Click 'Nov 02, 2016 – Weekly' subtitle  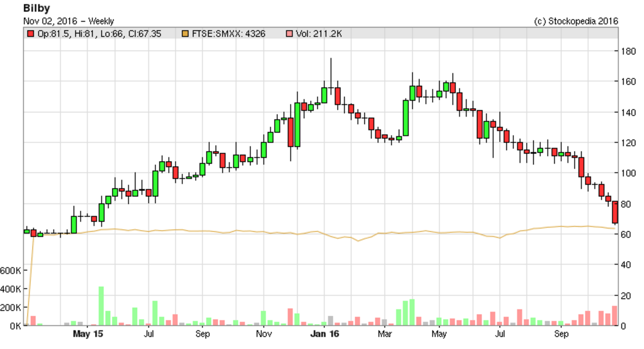pyautogui.click(x=69, y=21)
